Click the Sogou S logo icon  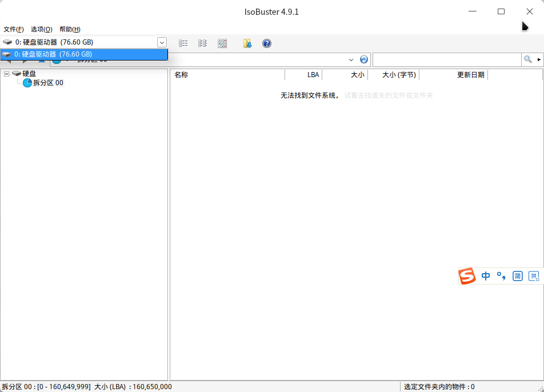click(x=467, y=276)
